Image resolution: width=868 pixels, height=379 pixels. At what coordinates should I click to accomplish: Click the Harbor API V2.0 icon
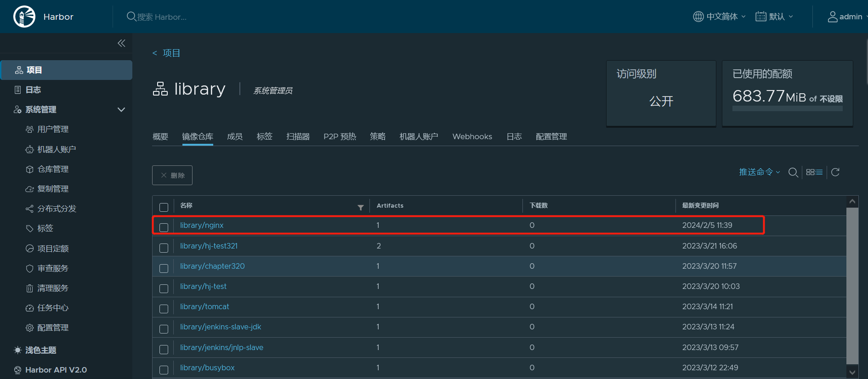(17, 370)
